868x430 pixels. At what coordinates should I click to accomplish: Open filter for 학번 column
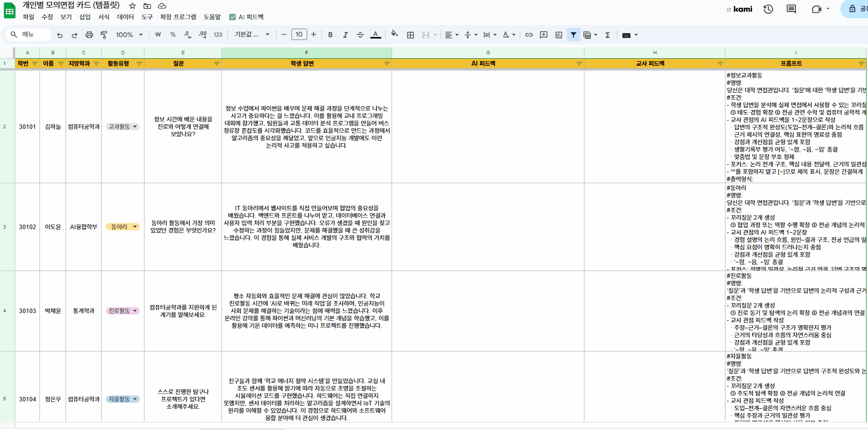[35, 64]
